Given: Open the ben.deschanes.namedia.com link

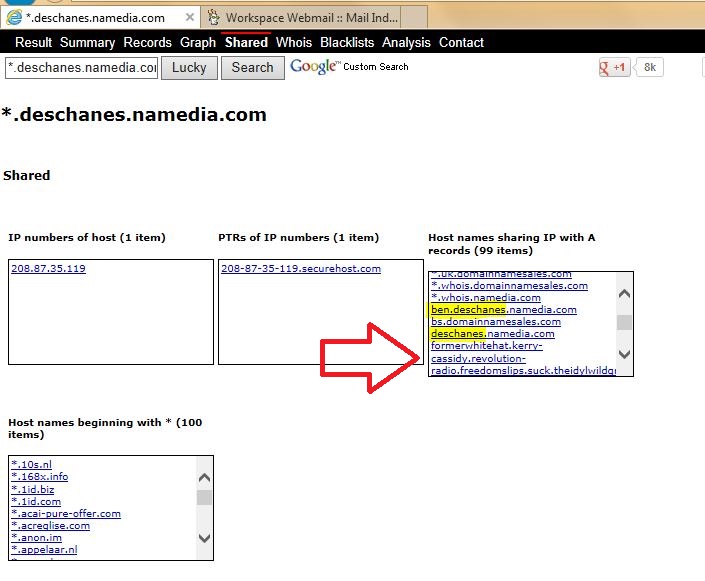Looking at the screenshot, I should tap(503, 310).
